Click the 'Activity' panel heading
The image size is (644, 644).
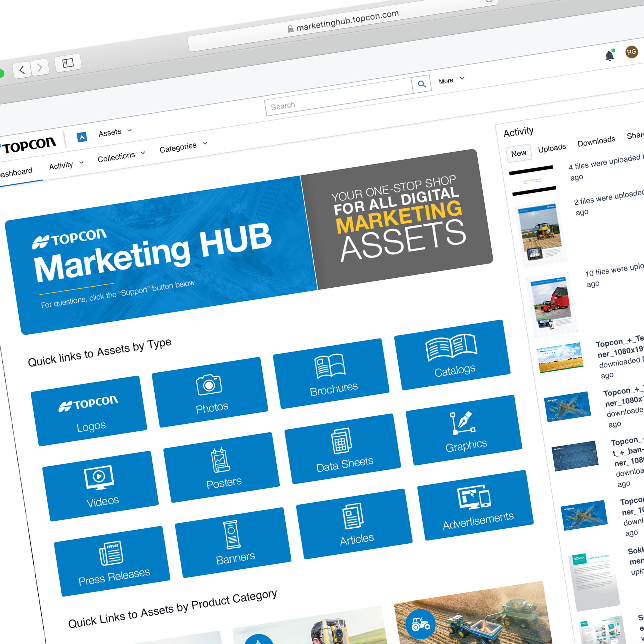(x=518, y=132)
